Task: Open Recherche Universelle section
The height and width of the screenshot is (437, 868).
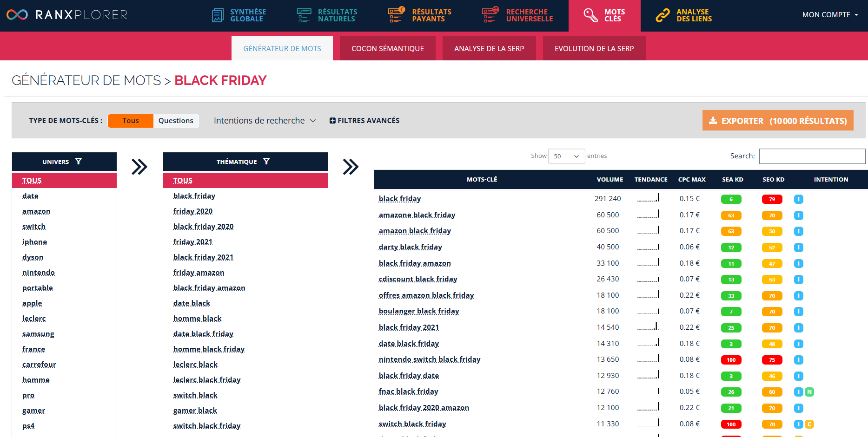Action: (x=517, y=15)
